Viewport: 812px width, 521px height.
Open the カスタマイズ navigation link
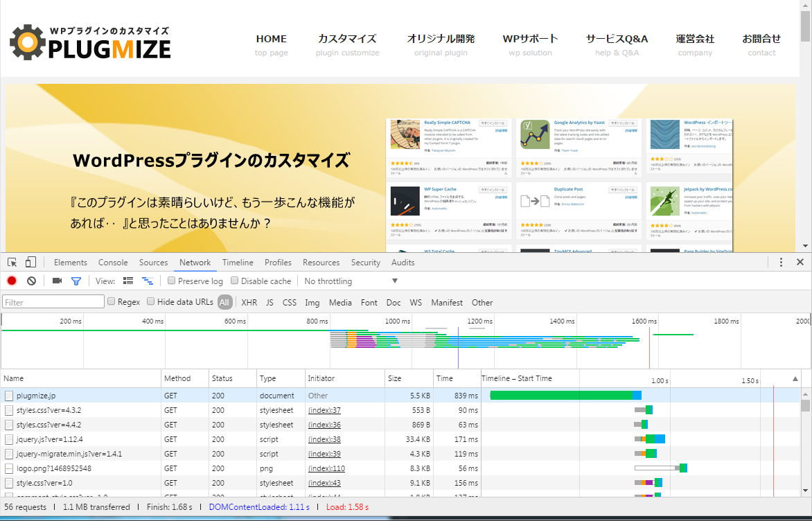point(348,44)
